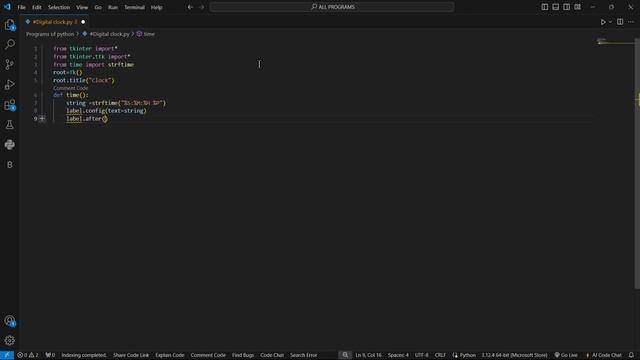640x360 pixels.
Task: Open the notifications bell
Action: tap(631, 355)
